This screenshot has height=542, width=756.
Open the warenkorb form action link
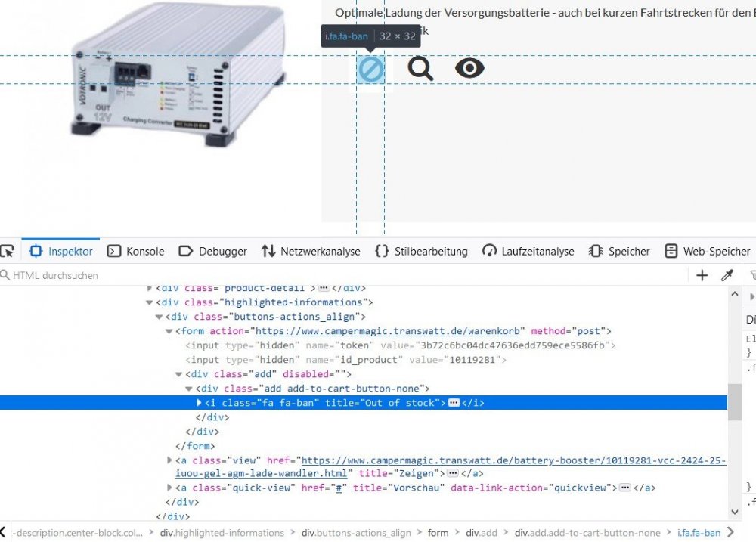pyautogui.click(x=386, y=330)
